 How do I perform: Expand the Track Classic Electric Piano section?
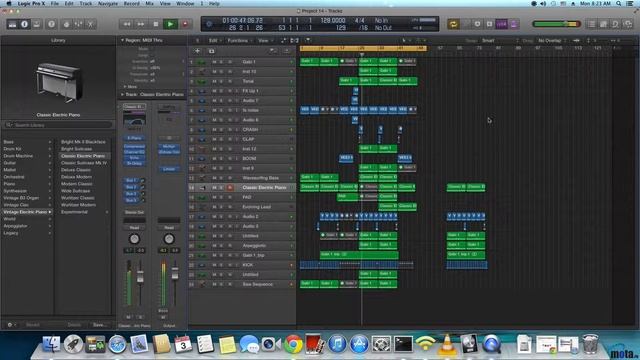click(122, 94)
